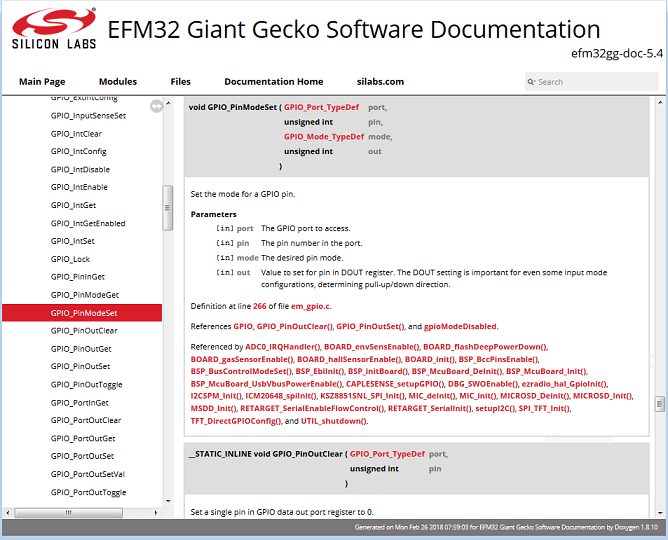Click the sidebar scroll up arrow

click(168, 103)
